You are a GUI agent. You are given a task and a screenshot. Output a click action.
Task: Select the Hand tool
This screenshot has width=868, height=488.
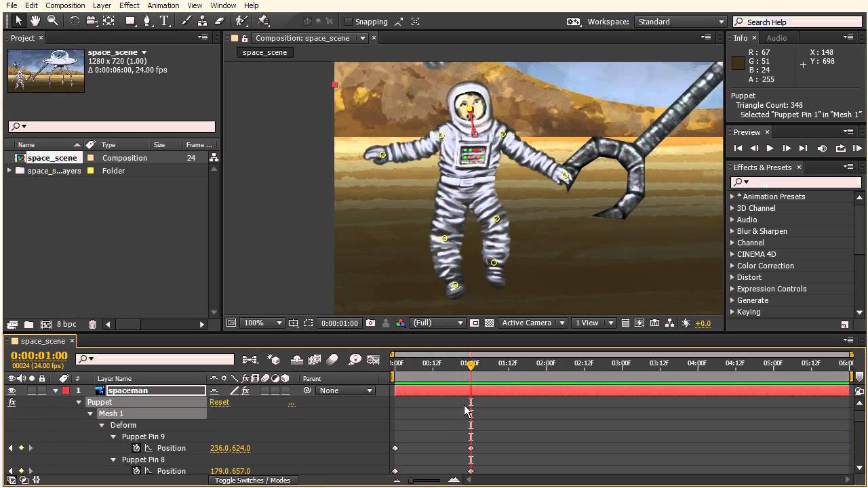35,21
